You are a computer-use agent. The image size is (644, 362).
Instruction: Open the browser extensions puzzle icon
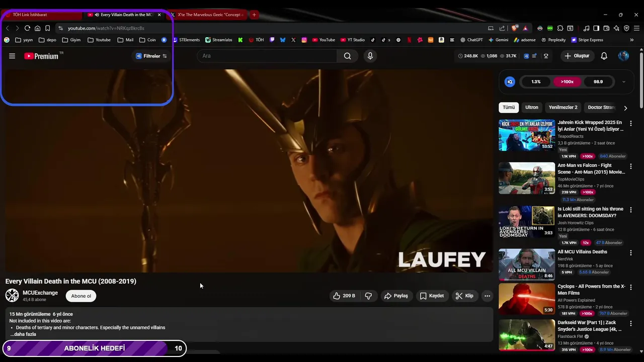pos(560,28)
